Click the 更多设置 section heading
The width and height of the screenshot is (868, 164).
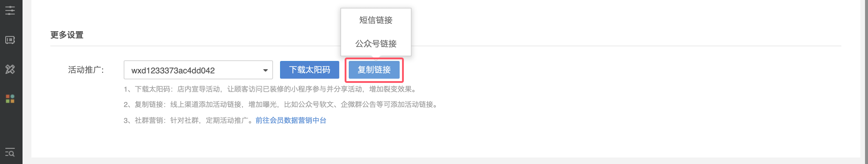(x=67, y=35)
